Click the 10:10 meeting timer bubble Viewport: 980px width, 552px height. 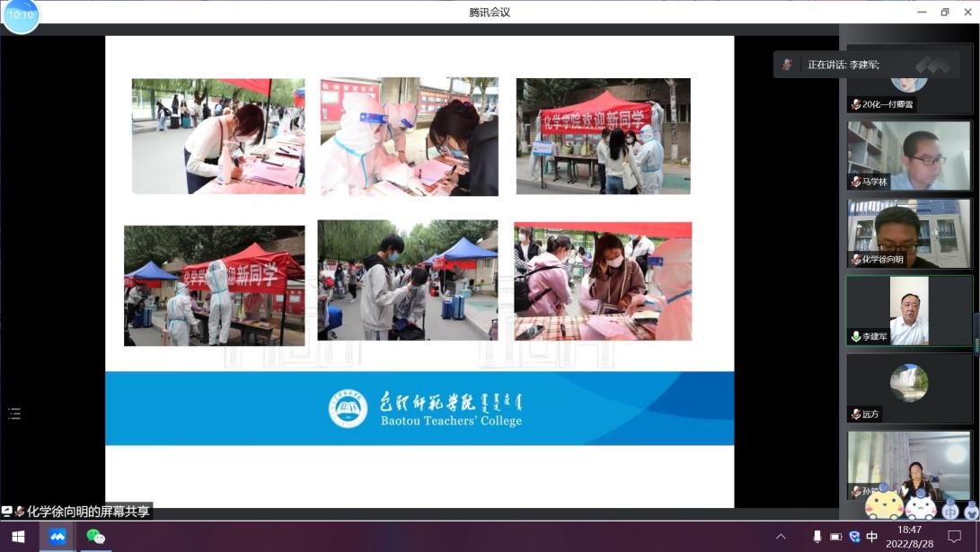[21, 15]
